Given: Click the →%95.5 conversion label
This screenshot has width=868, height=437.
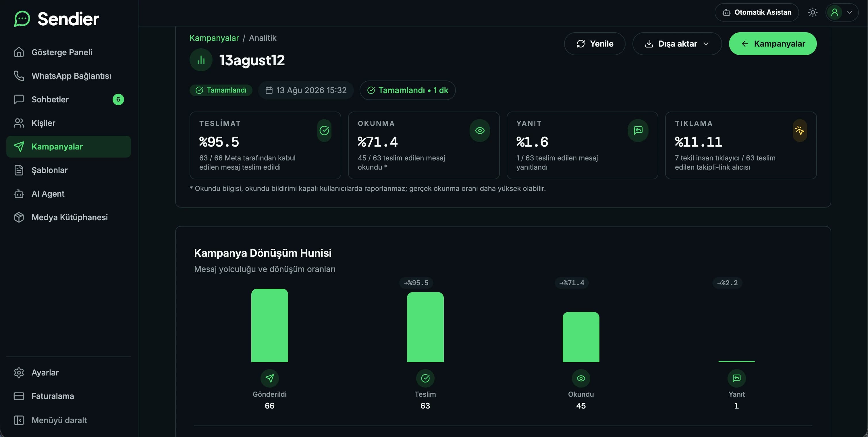Looking at the screenshot, I should [416, 283].
